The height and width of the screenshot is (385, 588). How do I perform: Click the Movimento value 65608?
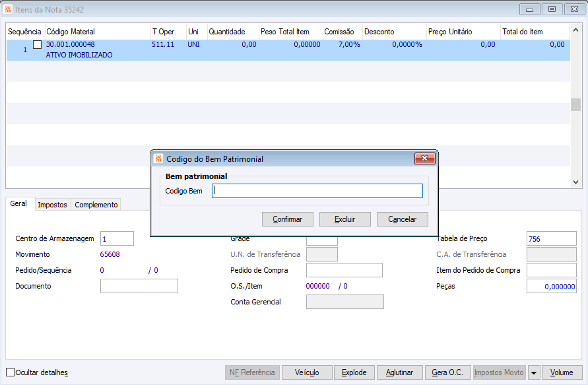[x=110, y=254]
